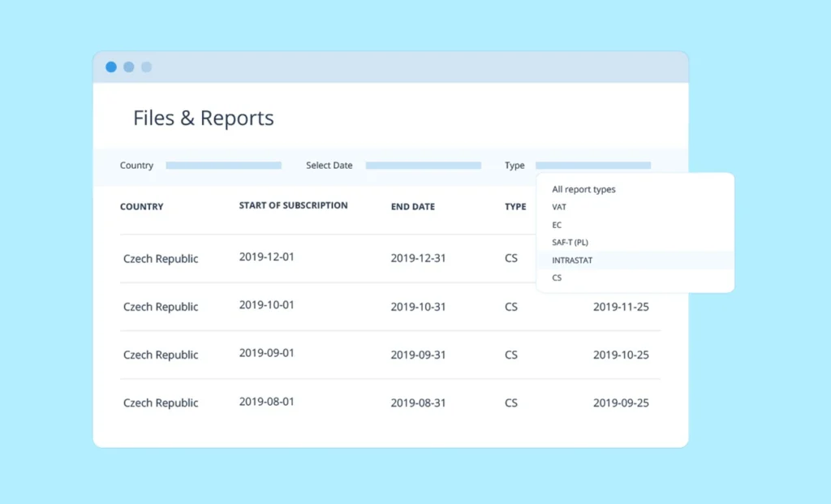Choose SAF-T (PL) report type
The image size is (831, 504).
click(570, 243)
